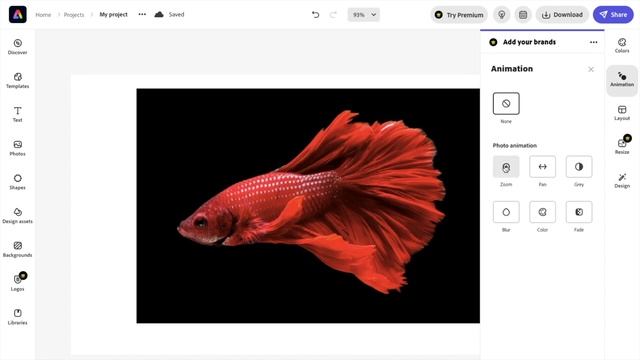This screenshot has width=640, height=360.
Task: Open the zoom level dropdown
Action: 364,15
